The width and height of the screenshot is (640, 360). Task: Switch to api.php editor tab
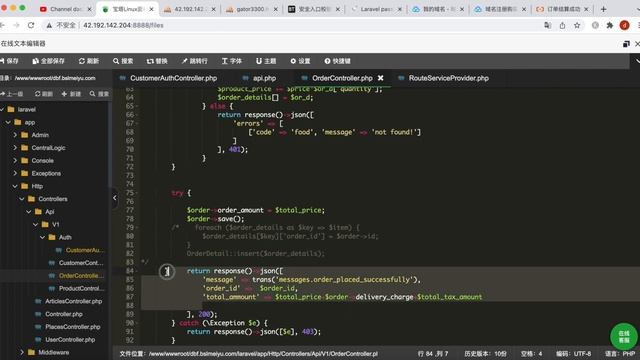click(260, 78)
